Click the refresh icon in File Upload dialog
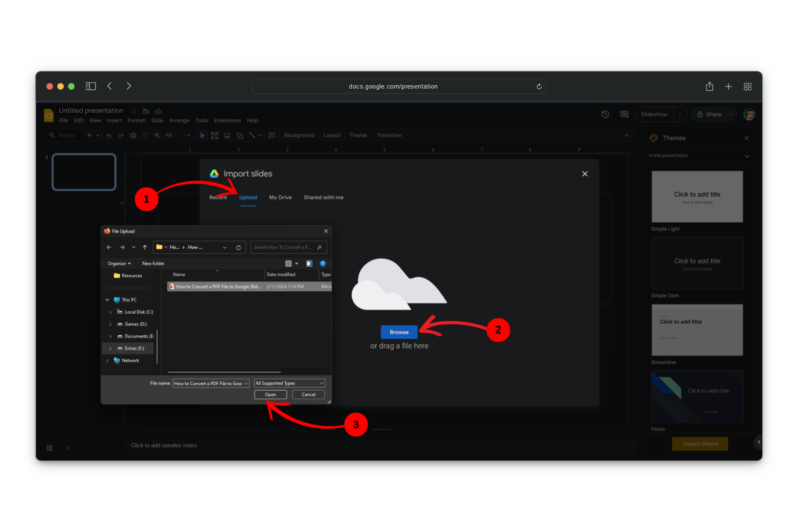 [x=239, y=247]
